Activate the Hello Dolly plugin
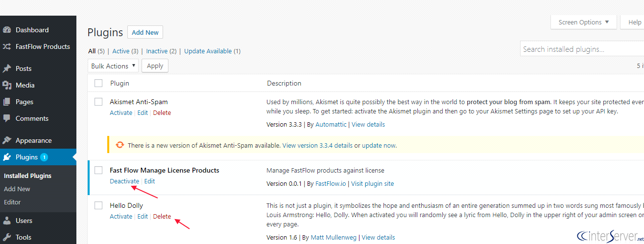This screenshot has width=644, height=244. coord(121,216)
